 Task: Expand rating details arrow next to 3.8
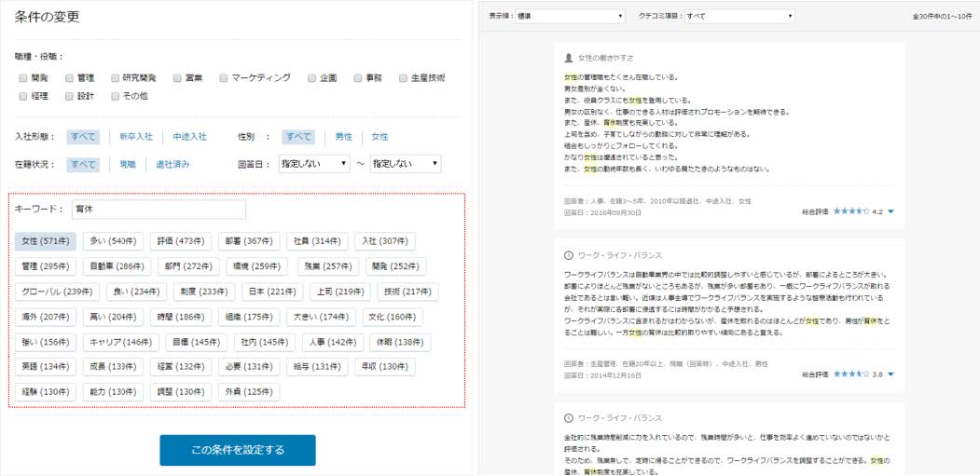891,374
